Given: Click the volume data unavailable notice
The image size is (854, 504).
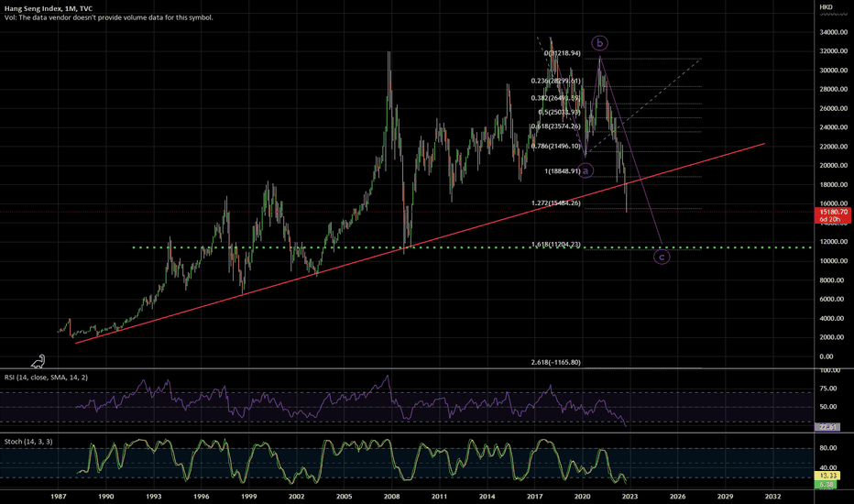Looking at the screenshot, I should pos(108,17).
